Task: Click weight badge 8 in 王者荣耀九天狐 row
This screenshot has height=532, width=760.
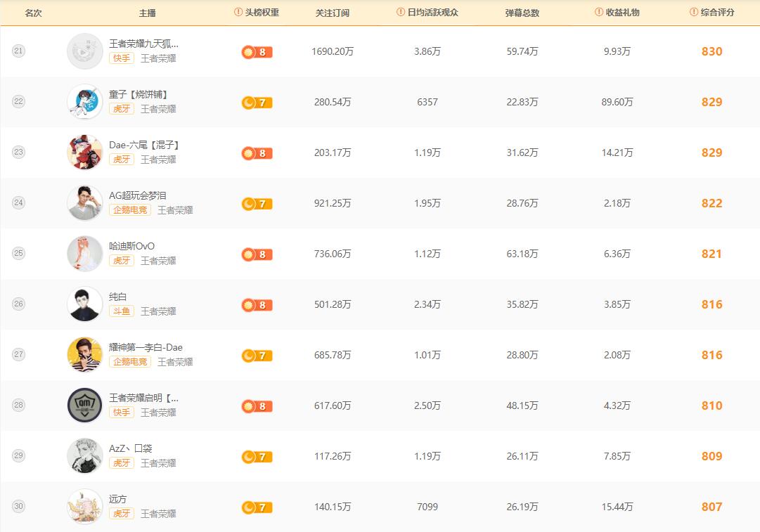Action: pos(257,52)
